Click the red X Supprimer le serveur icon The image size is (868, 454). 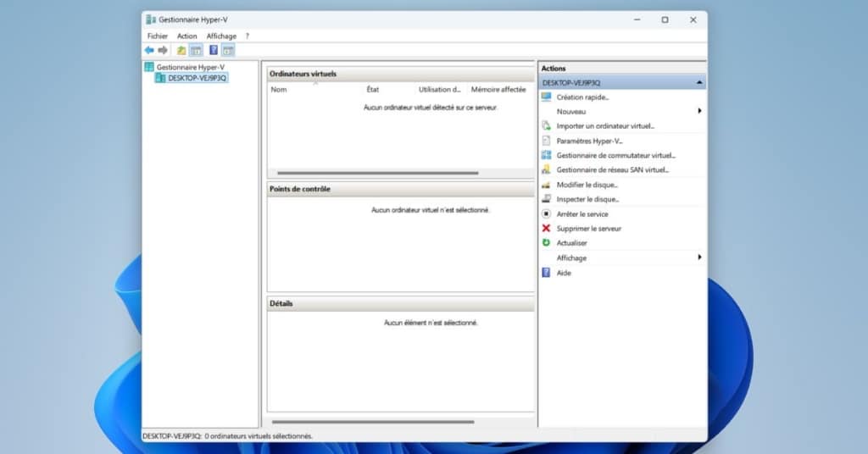(547, 229)
